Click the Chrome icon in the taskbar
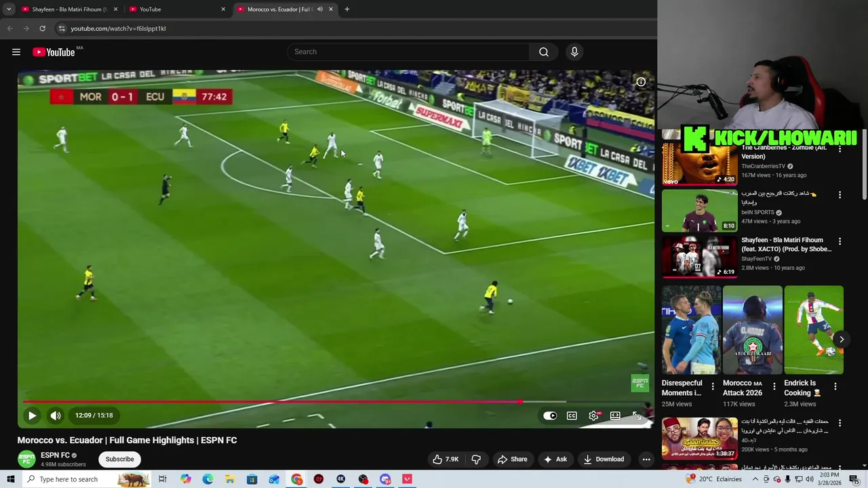The image size is (868, 488). pos(296,479)
